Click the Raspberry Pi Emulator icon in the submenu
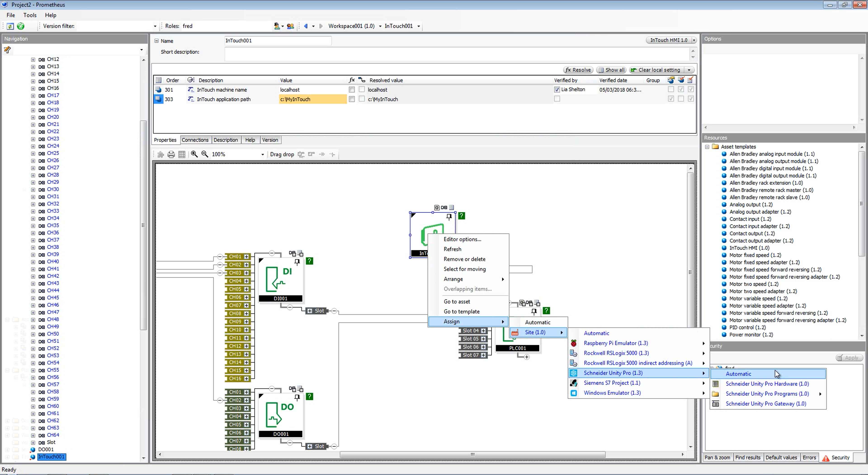 point(573,343)
